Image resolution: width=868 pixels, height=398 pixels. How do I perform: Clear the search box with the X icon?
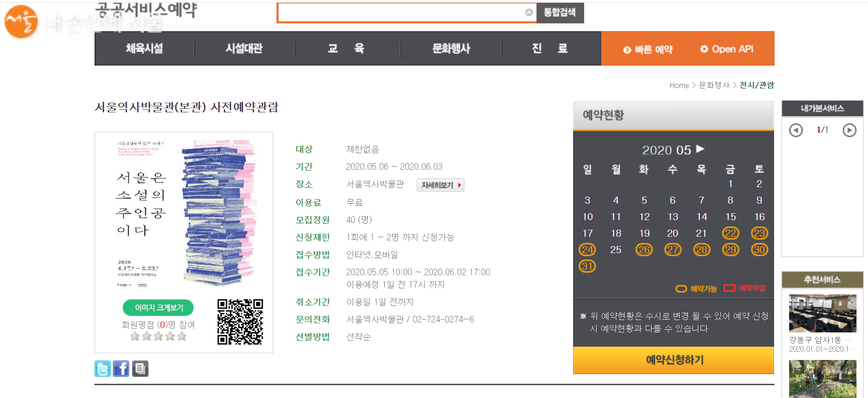(529, 12)
